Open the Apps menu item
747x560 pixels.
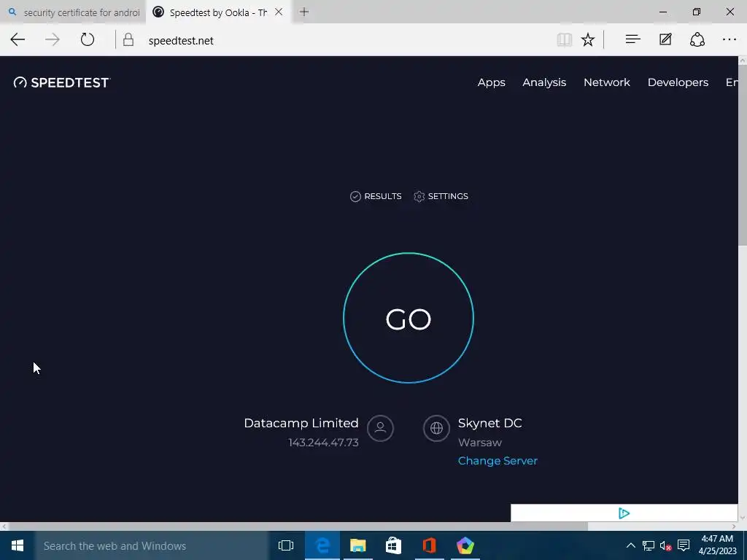tap(491, 82)
